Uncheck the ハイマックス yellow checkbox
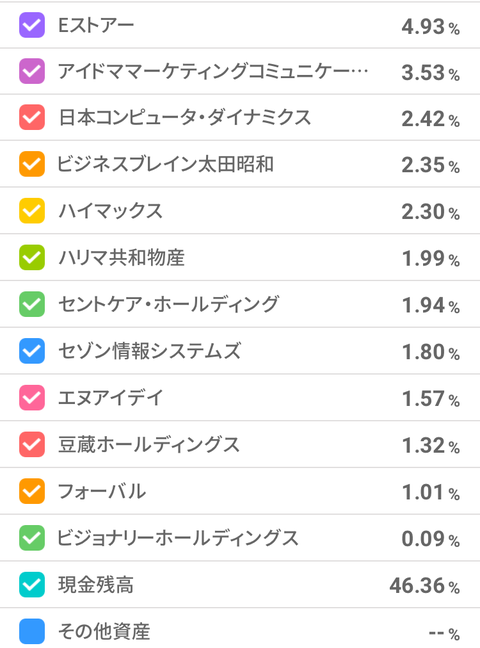Image resolution: width=480 pixels, height=648 pixels. [32, 211]
